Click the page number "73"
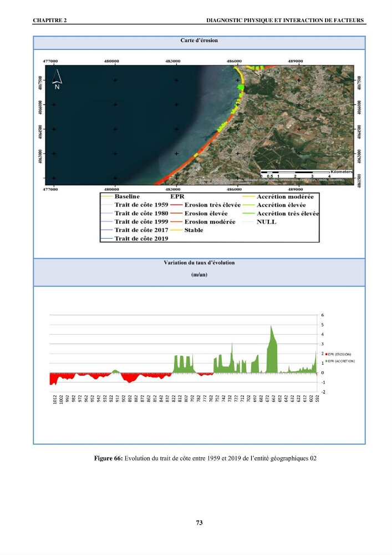The image size is (392, 555). (x=199, y=523)
